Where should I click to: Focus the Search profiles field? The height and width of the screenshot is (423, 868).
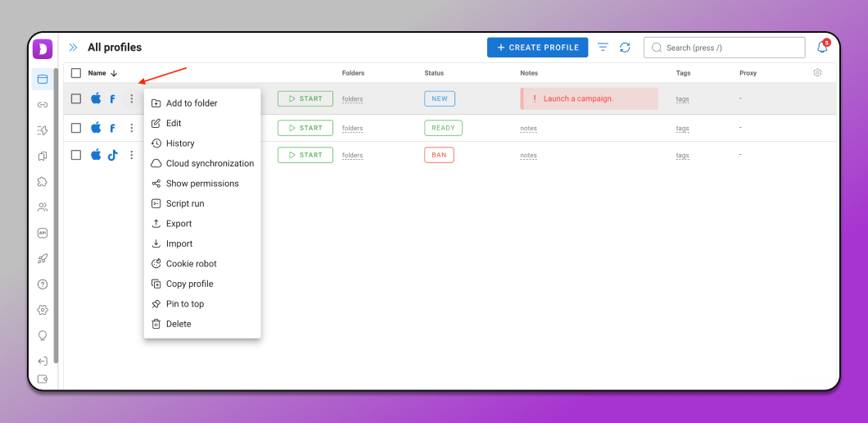[x=724, y=48]
